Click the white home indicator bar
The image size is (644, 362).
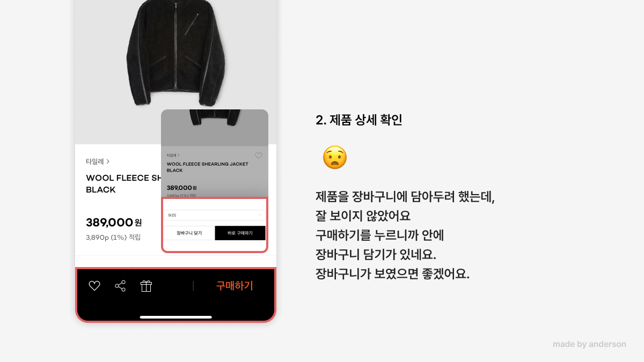pos(176,317)
